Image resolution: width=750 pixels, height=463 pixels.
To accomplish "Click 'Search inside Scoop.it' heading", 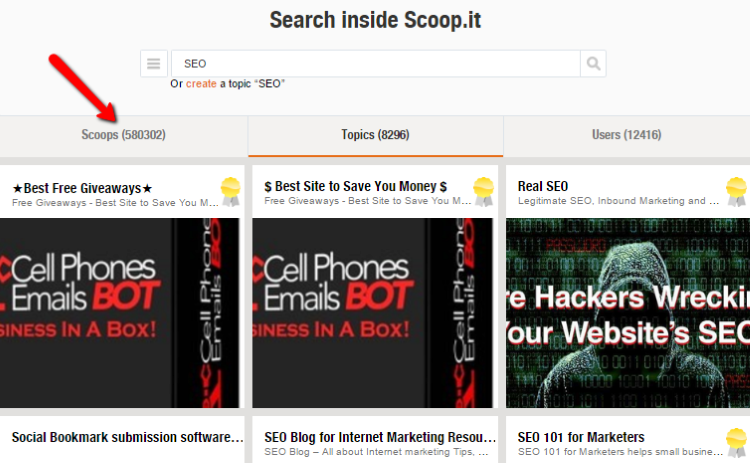I will pyautogui.click(x=375, y=20).
